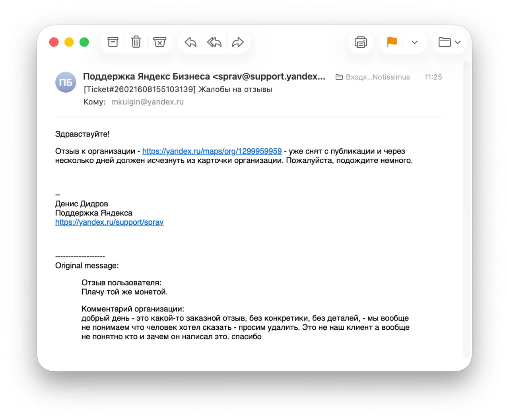Reply to Поддержка Яндекс Бизнеса
The image size is (509, 420).
tap(190, 42)
